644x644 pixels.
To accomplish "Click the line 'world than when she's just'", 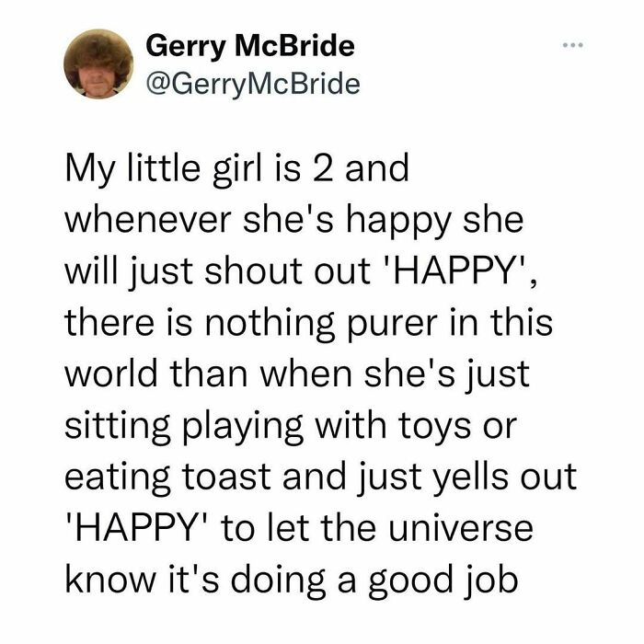I will point(297,374).
